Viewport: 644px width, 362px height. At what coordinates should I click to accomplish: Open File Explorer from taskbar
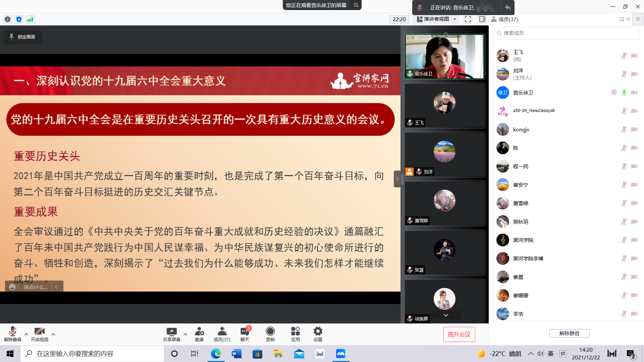278,354
